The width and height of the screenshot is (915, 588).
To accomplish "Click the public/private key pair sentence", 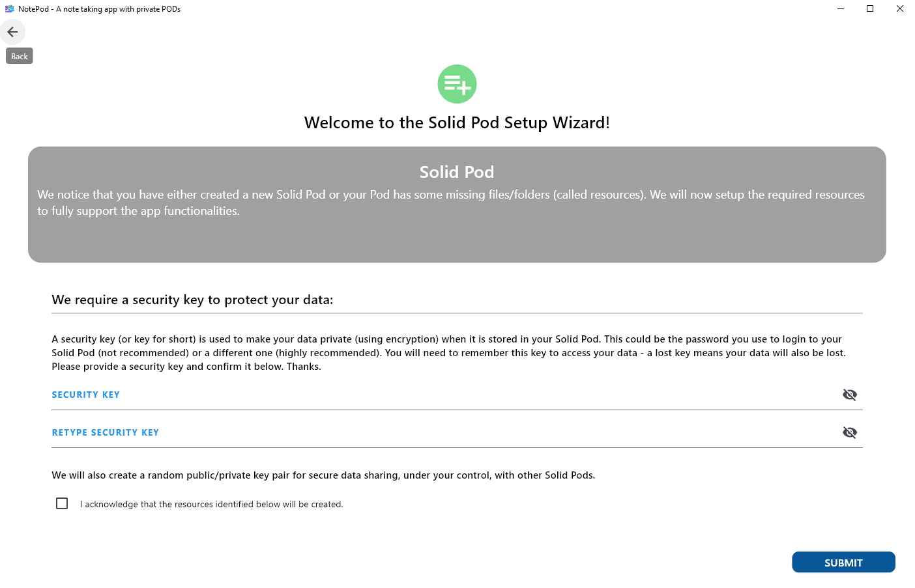I will click(323, 475).
